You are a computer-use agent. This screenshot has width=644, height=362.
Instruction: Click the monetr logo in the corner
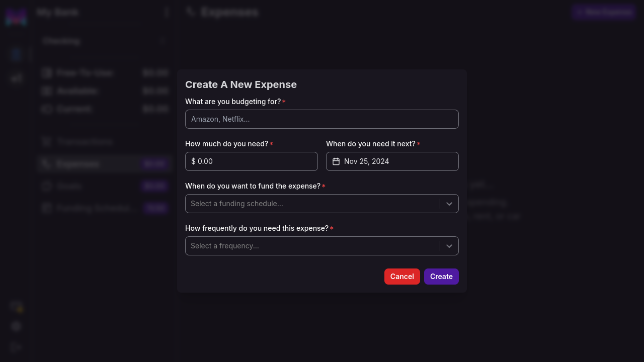16,17
